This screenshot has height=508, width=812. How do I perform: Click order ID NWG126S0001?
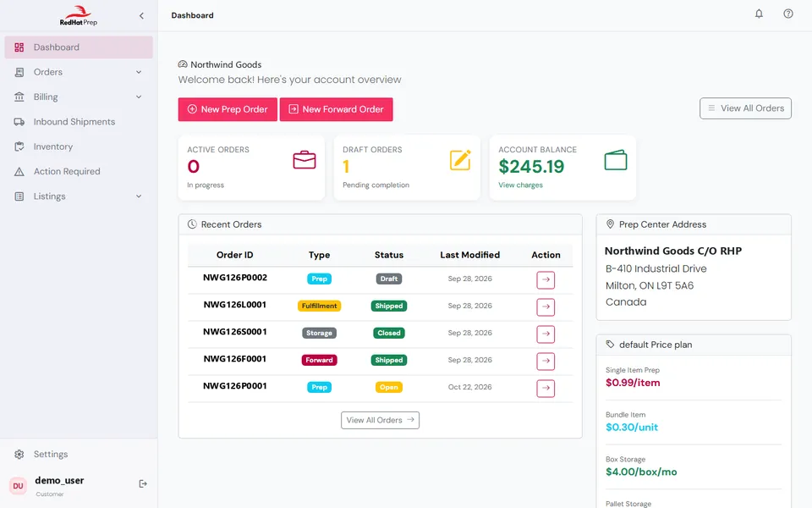tap(235, 331)
